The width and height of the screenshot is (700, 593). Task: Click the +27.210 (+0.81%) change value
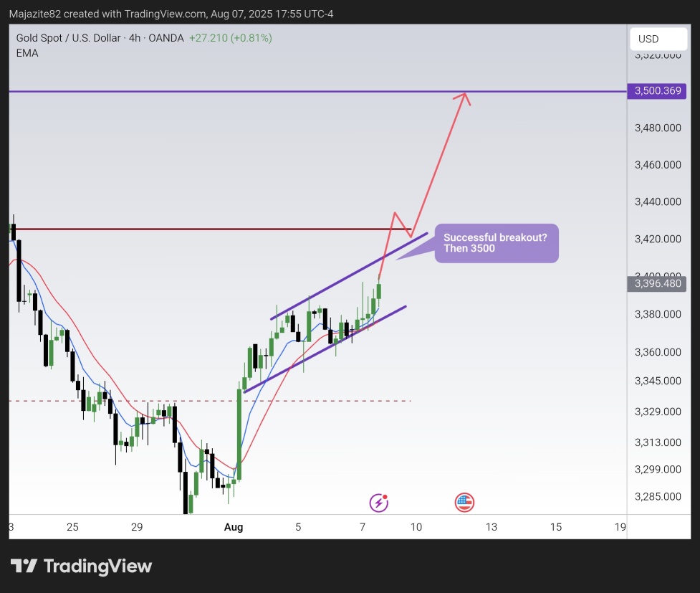pos(231,38)
